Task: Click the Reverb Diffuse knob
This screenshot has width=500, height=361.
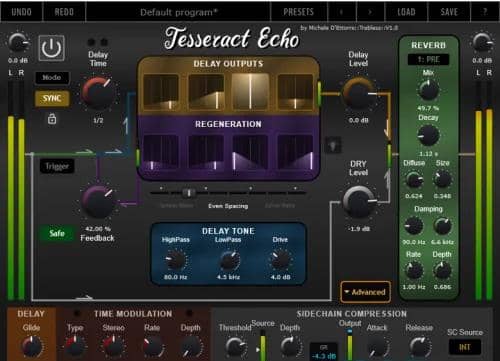Action: (x=414, y=180)
